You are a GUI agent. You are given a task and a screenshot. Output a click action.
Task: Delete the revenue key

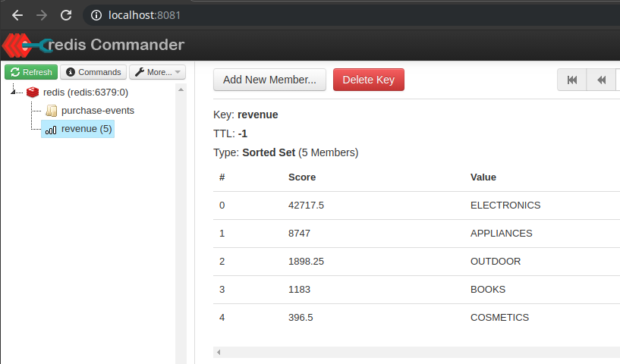coord(368,80)
